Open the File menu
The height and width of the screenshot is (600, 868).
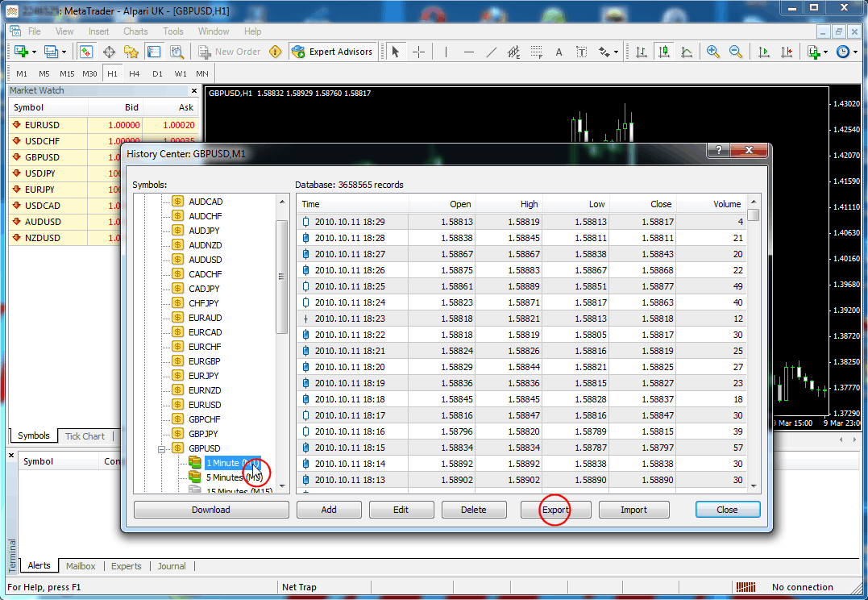tap(35, 31)
